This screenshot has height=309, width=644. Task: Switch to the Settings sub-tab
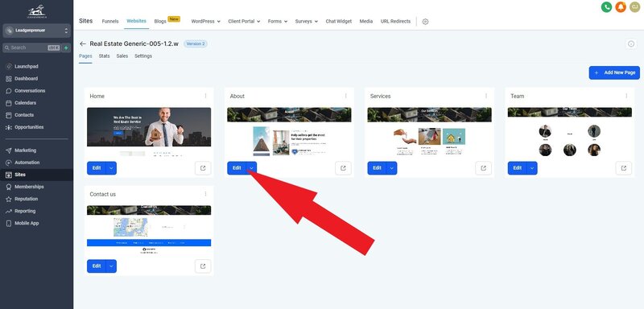[x=143, y=56]
